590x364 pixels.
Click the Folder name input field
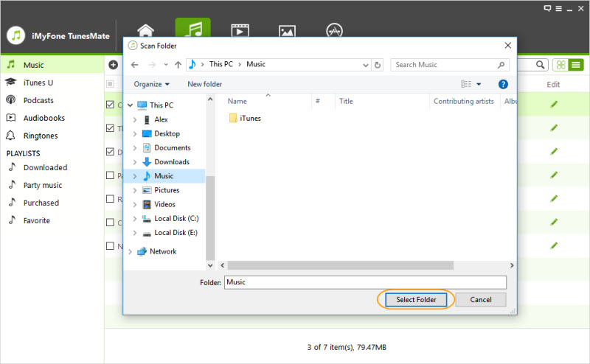pos(365,282)
